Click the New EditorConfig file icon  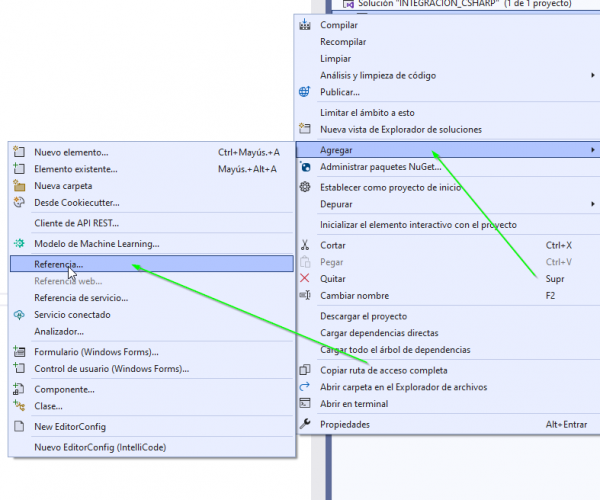click(19, 426)
